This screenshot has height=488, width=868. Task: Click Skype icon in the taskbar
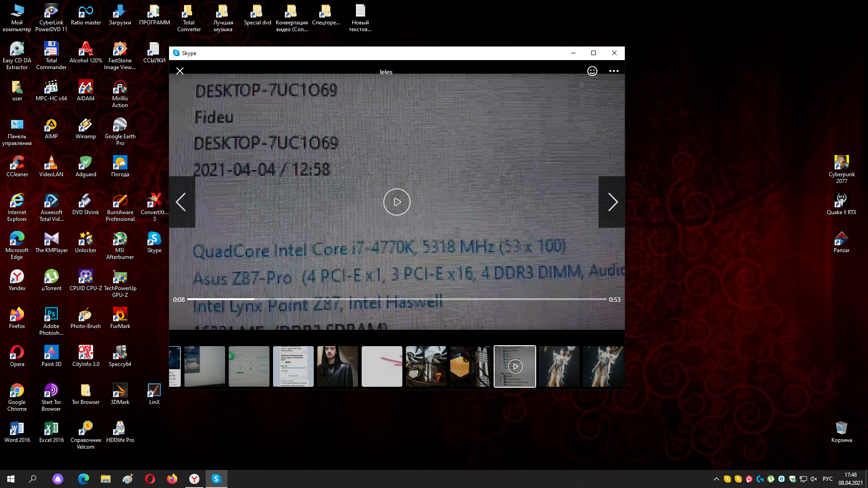coord(216,479)
